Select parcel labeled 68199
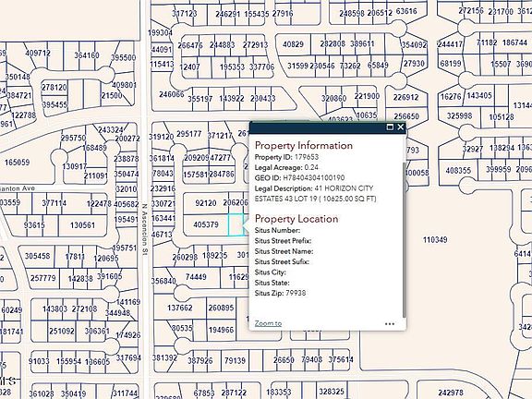532x399 pixels. tap(451, 64)
